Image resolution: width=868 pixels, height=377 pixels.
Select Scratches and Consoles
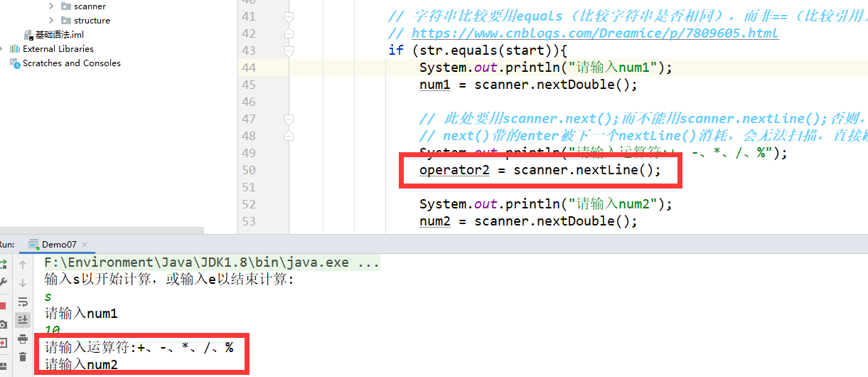[x=71, y=63]
